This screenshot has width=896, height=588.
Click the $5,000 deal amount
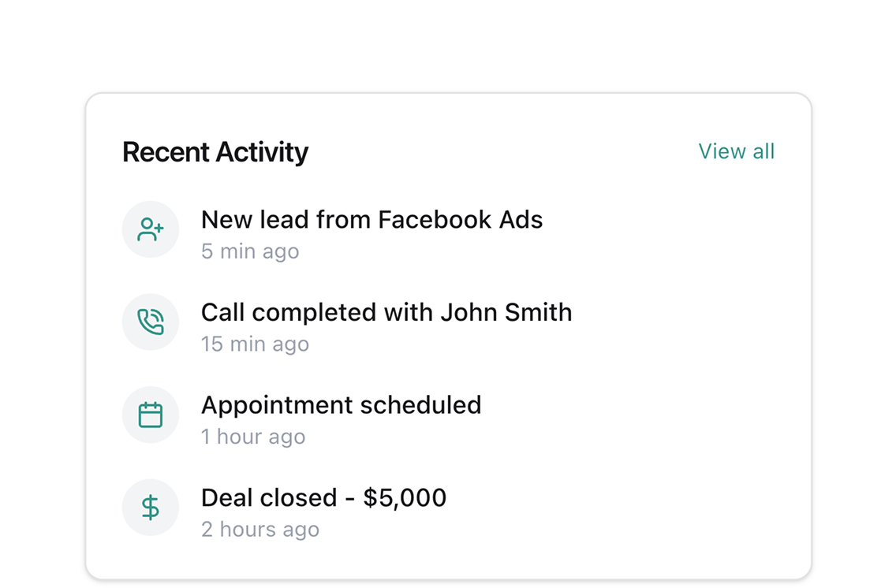point(405,498)
